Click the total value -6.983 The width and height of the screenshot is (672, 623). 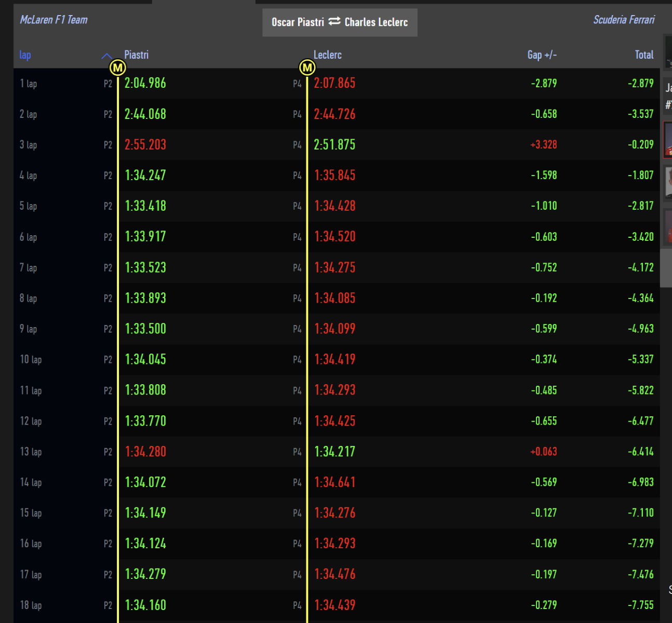(640, 482)
